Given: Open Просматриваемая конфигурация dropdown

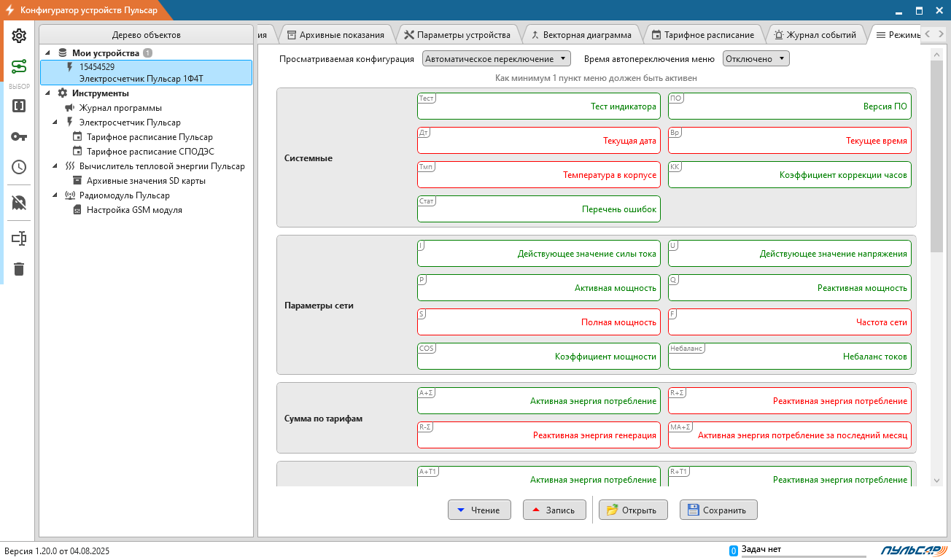Looking at the screenshot, I should tap(497, 59).
